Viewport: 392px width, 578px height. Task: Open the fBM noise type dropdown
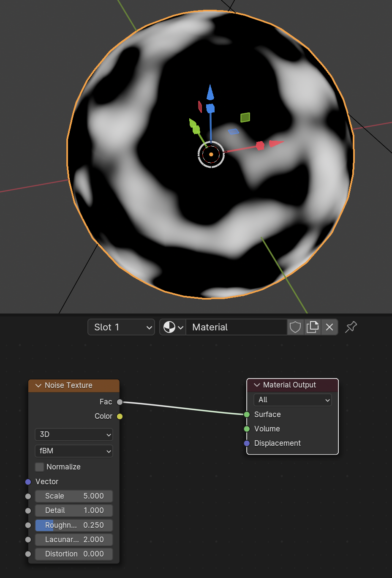tap(74, 451)
